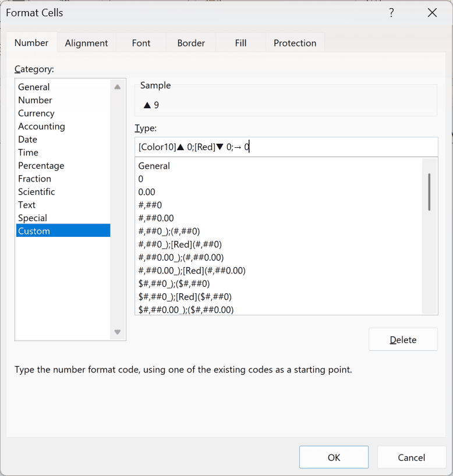Select Number category
453x476 pixels.
click(x=63, y=100)
